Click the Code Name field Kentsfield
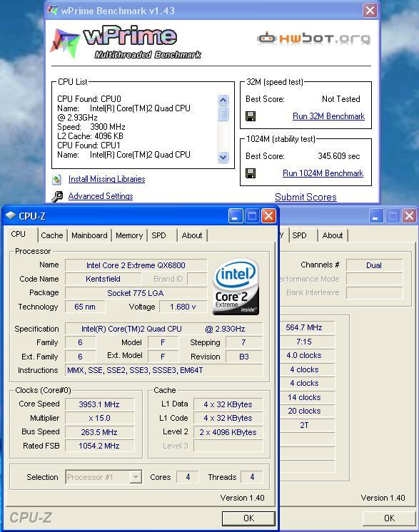 103,279
